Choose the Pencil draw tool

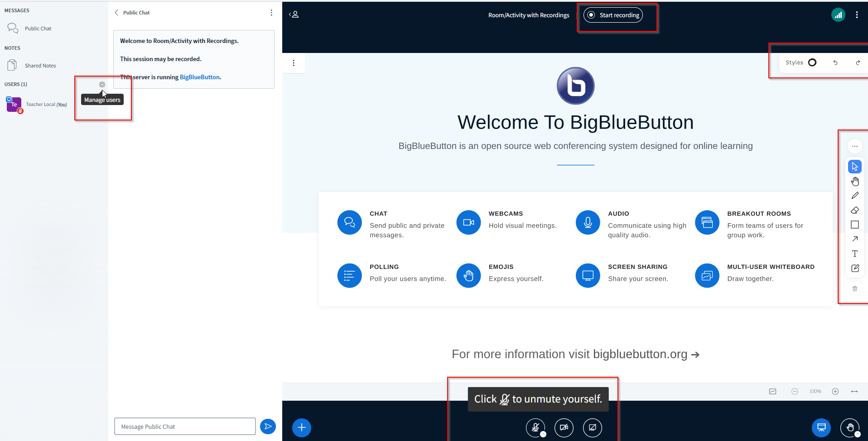pos(854,196)
